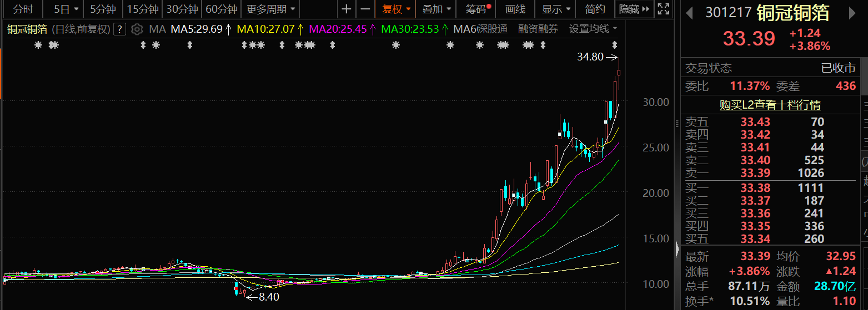Click the 34.80 high price marker
The width and height of the screenshot is (868, 310).
pos(590,57)
